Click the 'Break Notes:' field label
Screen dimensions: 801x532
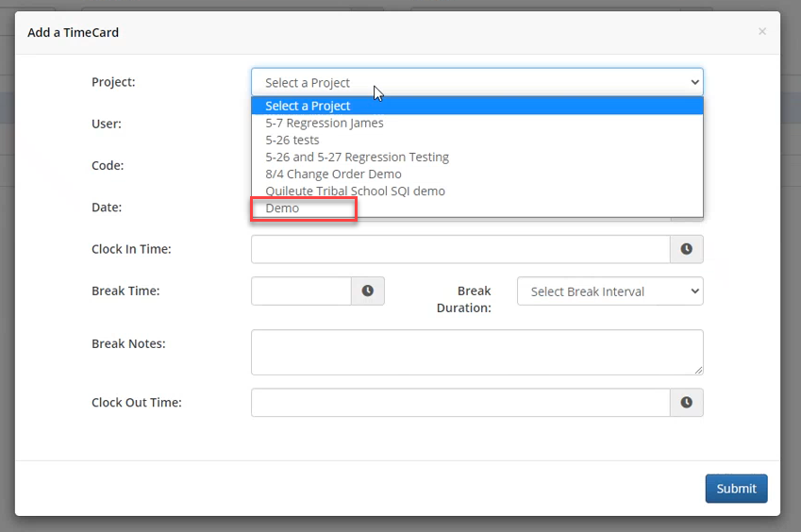point(128,344)
